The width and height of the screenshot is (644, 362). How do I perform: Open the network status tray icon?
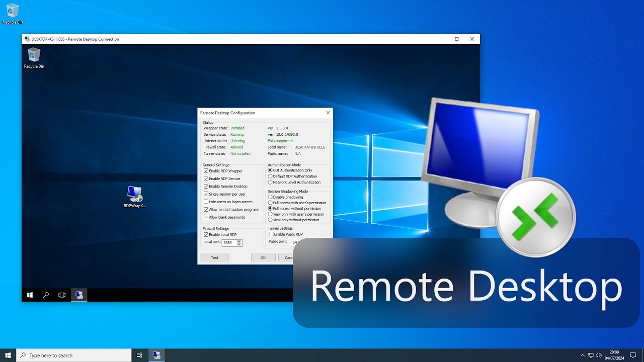pos(591,355)
